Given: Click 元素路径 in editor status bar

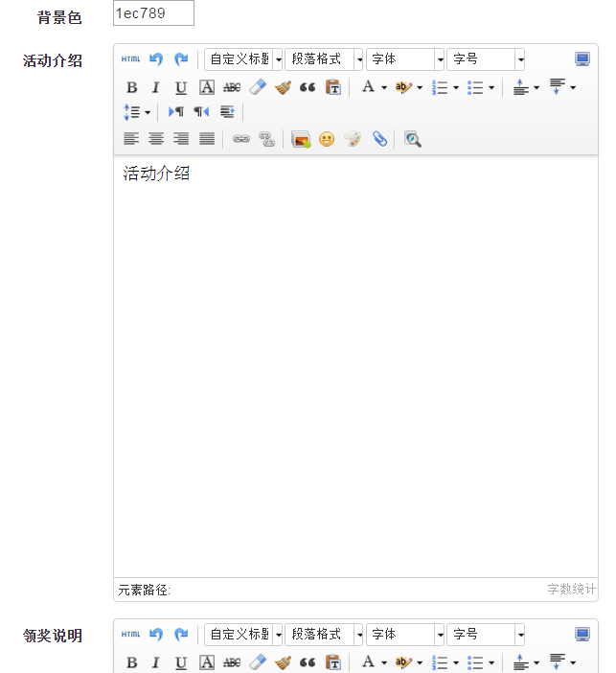Looking at the screenshot, I should [144, 590].
